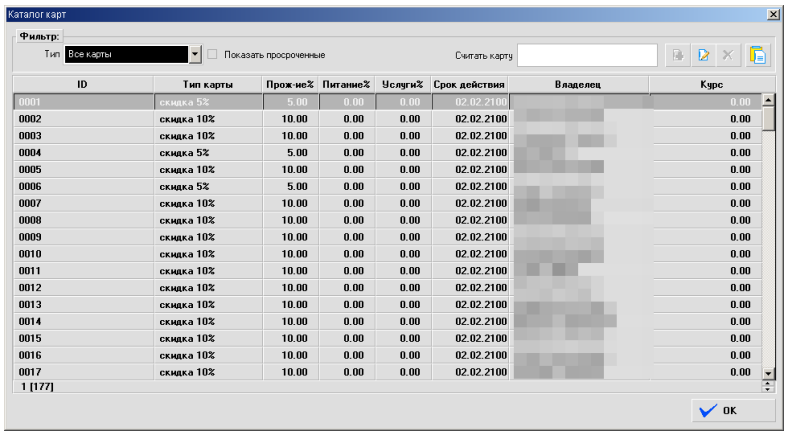This screenshot has height=433, width=791.
Task: Open the 'Тип' card type dropdown
Action: point(196,54)
